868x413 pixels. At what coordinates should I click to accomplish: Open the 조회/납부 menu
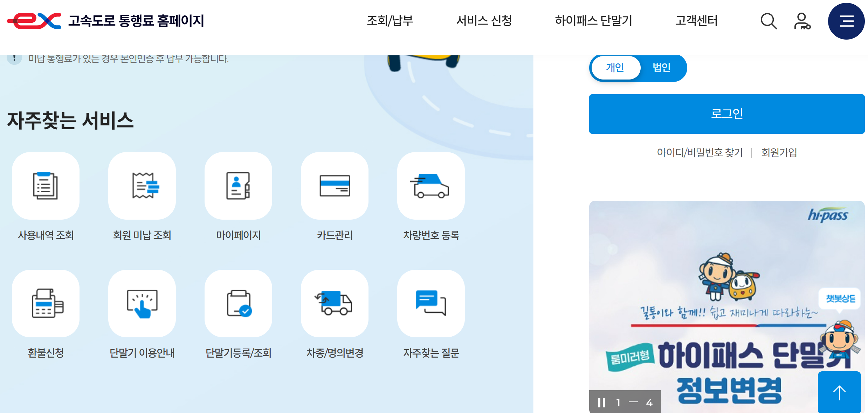click(x=390, y=21)
